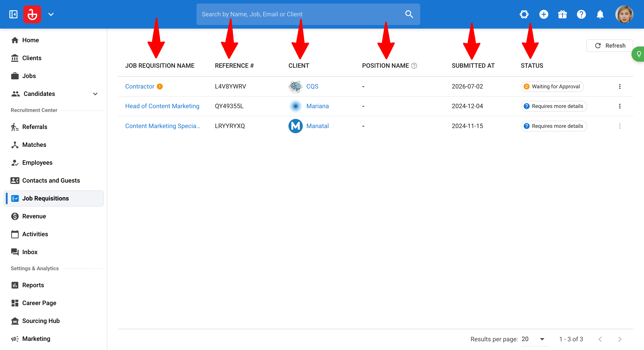644x350 pixels.
Task: Click the orange warning icon beside Contractor
Action: [x=160, y=86]
